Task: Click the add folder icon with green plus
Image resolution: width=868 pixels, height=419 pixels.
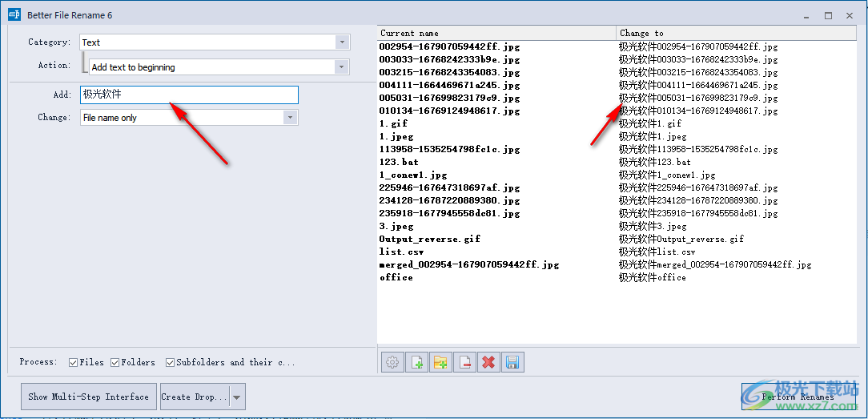Action: pos(440,363)
